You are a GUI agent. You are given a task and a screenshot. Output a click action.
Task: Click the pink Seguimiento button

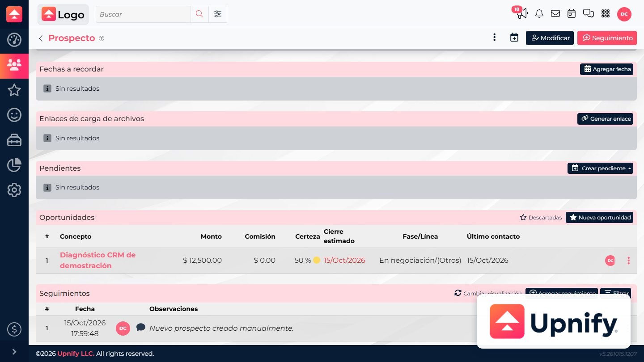click(607, 38)
